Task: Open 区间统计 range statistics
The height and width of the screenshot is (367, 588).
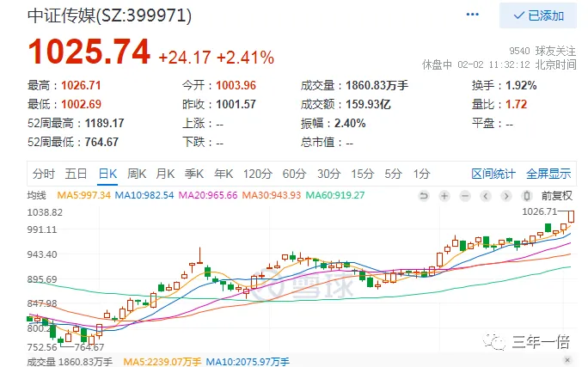Action: point(493,174)
